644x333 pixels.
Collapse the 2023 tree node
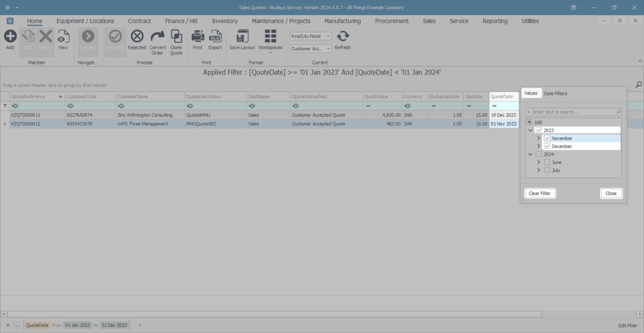pyautogui.click(x=530, y=130)
